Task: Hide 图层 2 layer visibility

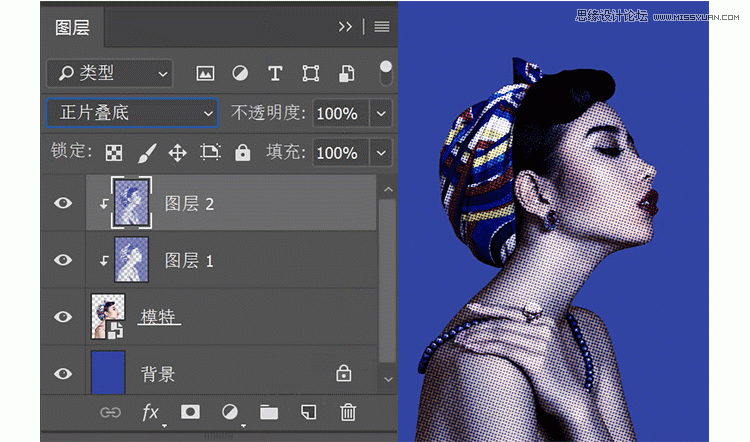Action: coord(63,203)
